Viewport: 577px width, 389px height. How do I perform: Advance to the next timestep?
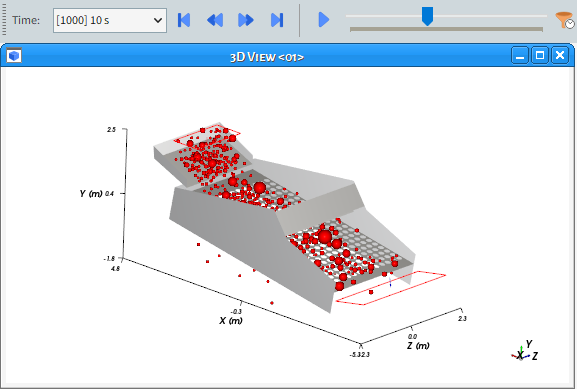pyautogui.click(x=245, y=20)
